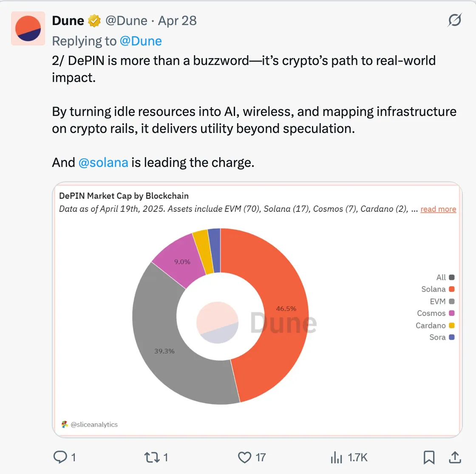The width and height of the screenshot is (476, 474).
Task: Open the @solana mention link
Action: tap(103, 162)
